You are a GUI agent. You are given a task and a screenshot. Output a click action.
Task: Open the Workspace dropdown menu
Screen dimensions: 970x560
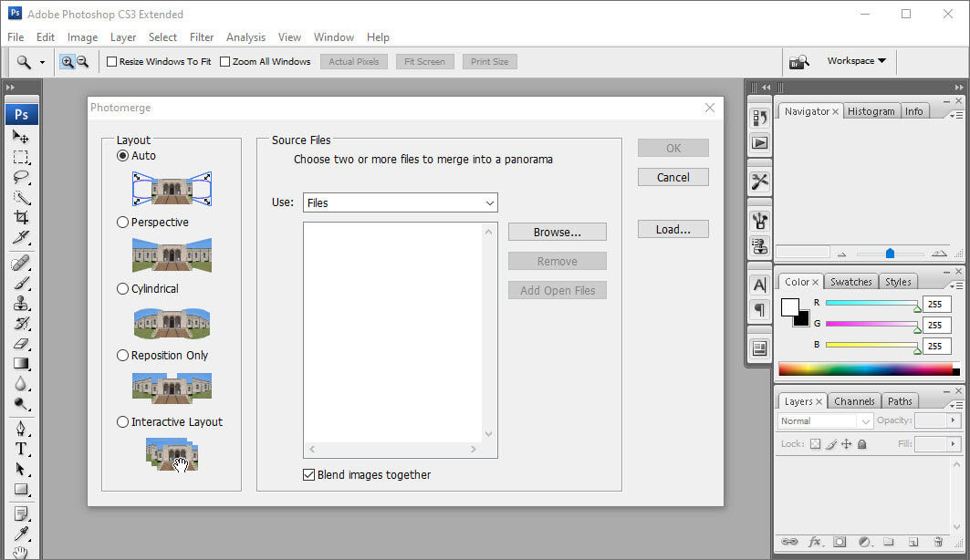coord(856,60)
